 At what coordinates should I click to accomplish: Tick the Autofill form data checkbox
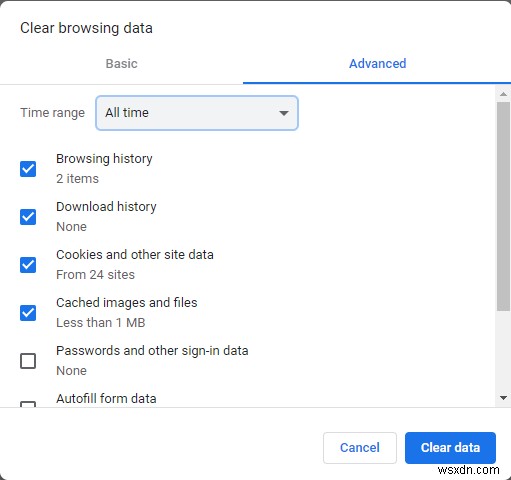(28, 404)
